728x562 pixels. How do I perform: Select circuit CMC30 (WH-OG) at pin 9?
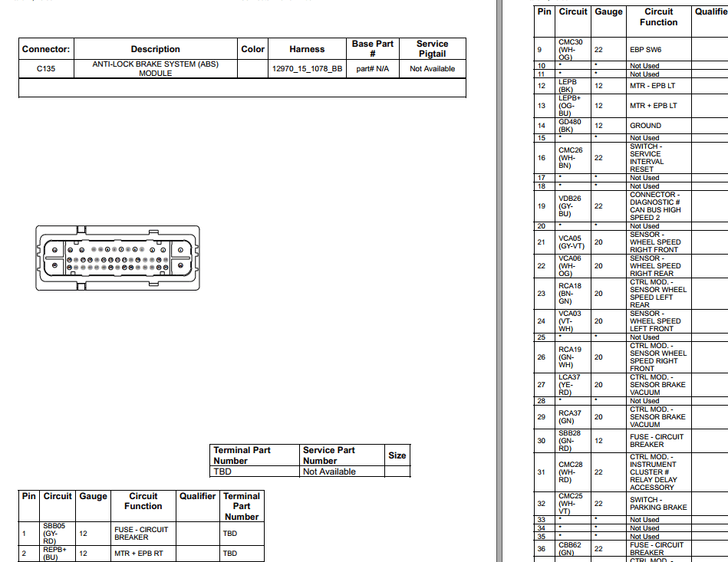571,49
